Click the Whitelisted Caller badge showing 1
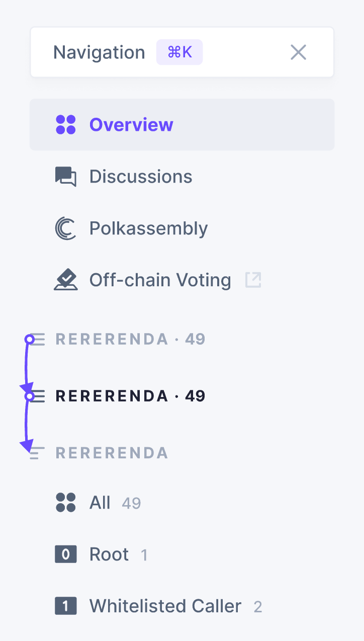This screenshot has width=364, height=641. pos(66,606)
